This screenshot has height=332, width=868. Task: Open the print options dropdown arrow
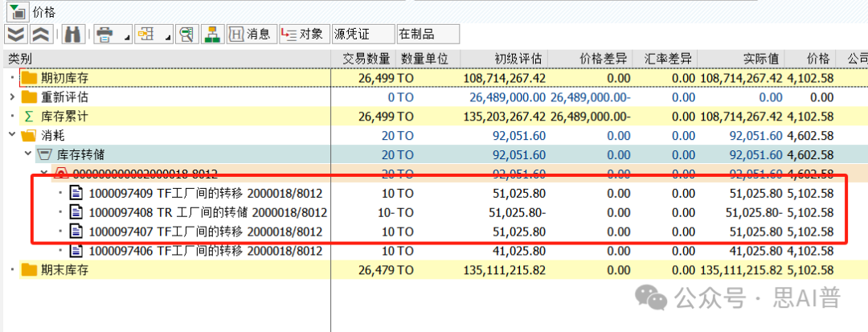(126, 37)
